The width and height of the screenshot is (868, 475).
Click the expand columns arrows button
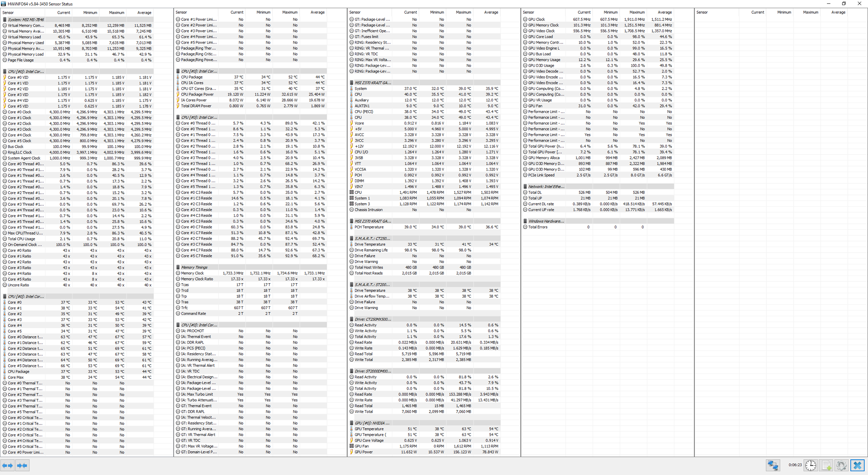point(8,465)
